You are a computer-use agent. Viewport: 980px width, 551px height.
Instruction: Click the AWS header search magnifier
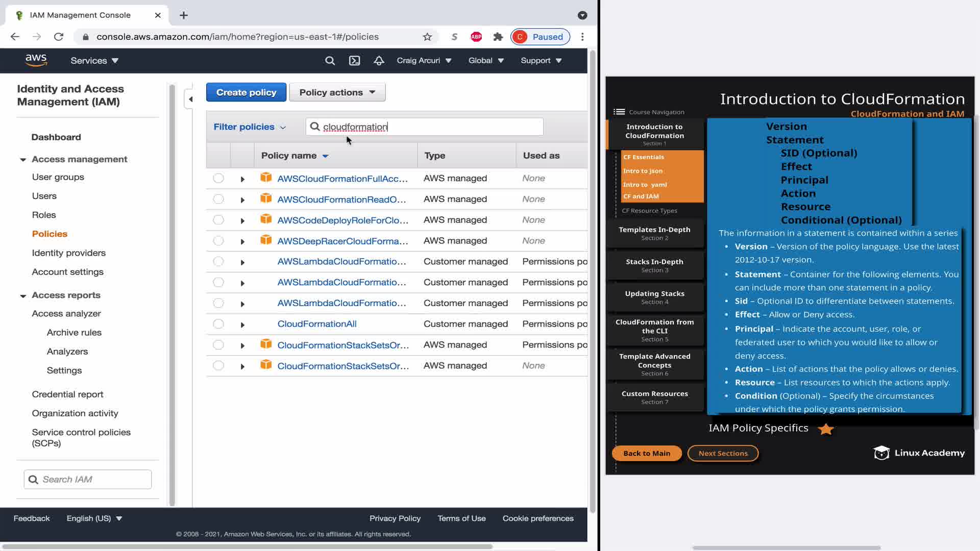(330, 61)
